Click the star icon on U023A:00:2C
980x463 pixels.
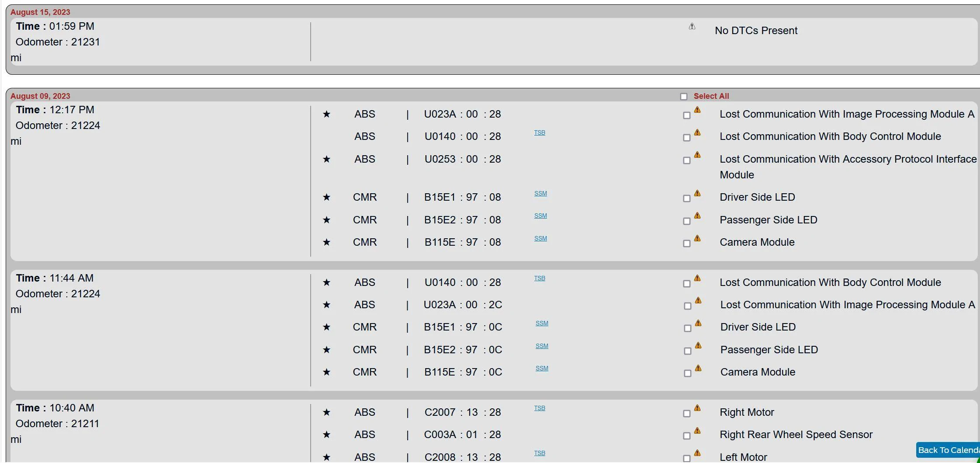[x=326, y=305]
